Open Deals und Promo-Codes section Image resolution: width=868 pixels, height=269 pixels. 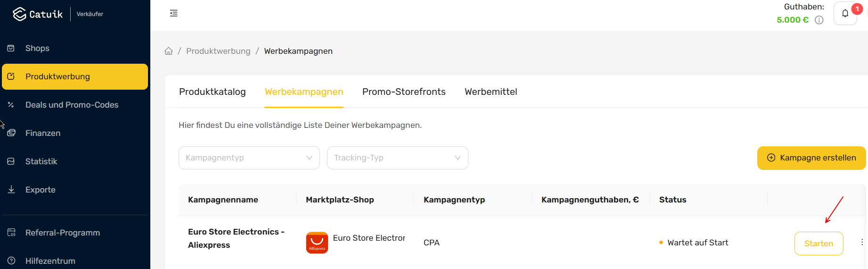(72, 105)
